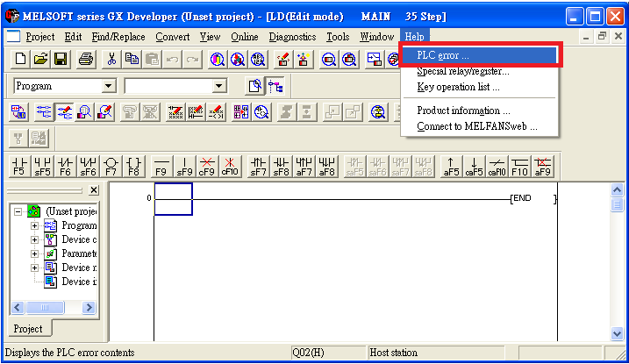Viewport: 629px width, 364px height.
Task: Click the aF5 rising edge icon
Action: tap(451, 167)
